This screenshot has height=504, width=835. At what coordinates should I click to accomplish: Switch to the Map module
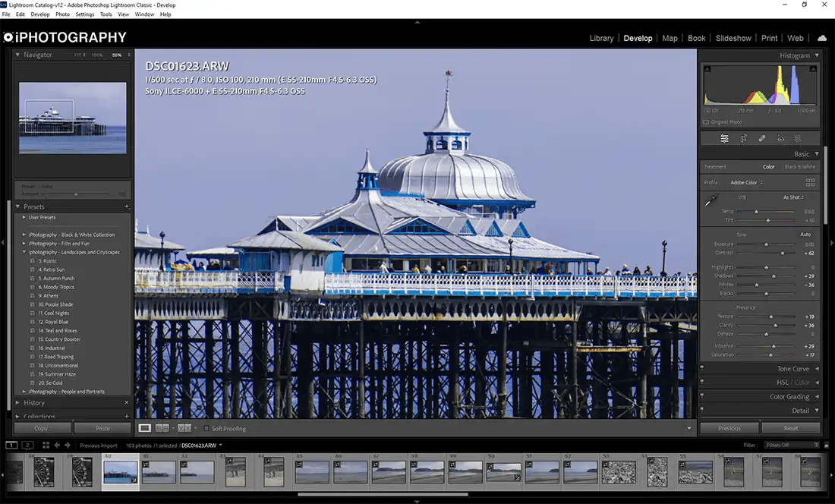(x=671, y=38)
